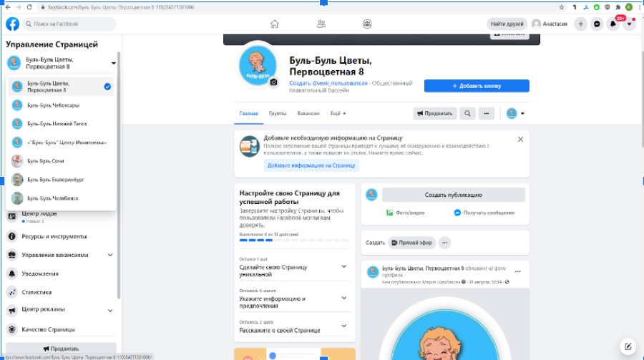
Task: Select Фото/видео option
Action: (x=406, y=213)
